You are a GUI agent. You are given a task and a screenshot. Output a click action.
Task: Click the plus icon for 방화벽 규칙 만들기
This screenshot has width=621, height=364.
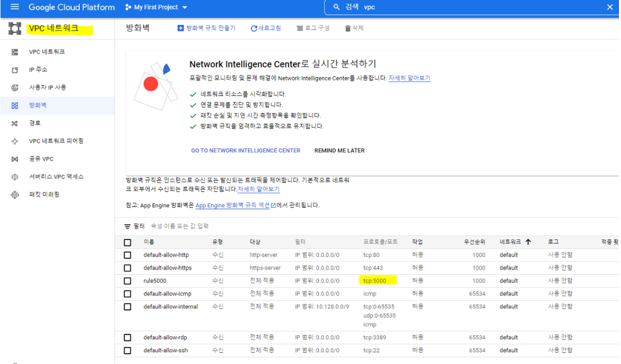click(180, 28)
